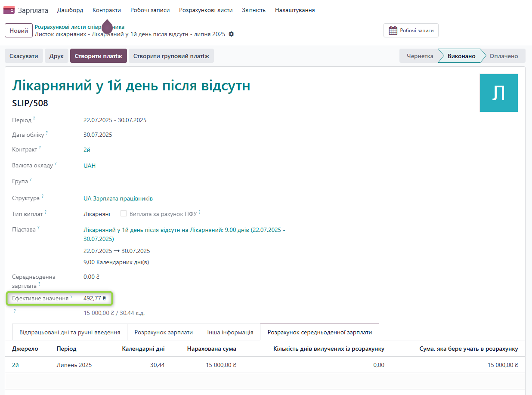Switch to the Розрахунок зарплати tab
The height and width of the screenshot is (395, 532).
(x=163, y=332)
